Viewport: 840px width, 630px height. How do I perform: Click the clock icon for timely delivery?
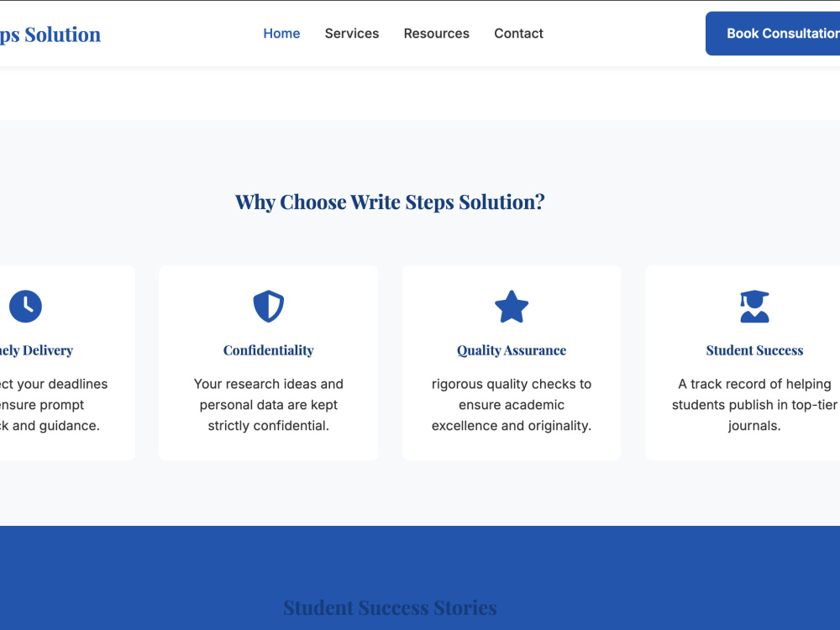(25, 307)
